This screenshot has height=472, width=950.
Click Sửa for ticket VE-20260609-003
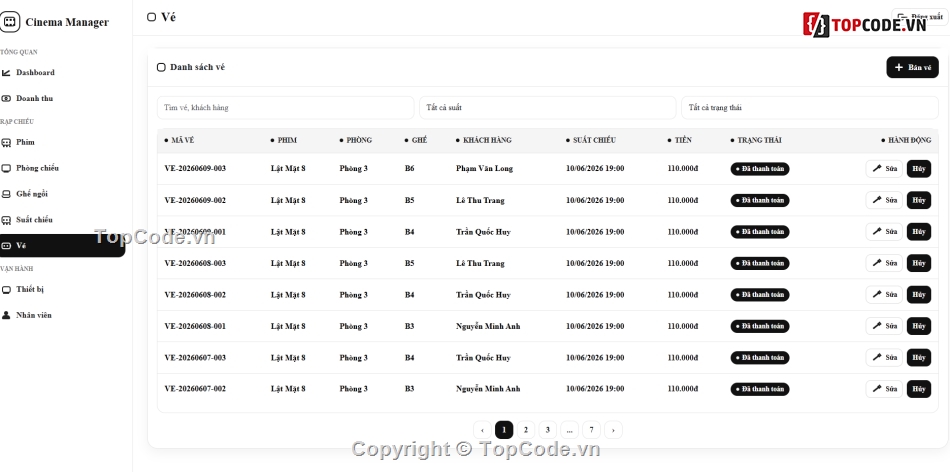(884, 168)
